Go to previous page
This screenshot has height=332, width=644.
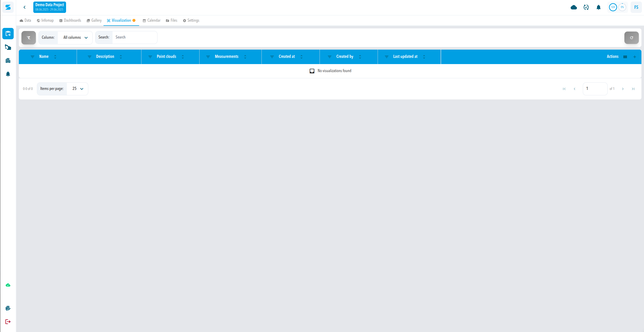(x=575, y=89)
